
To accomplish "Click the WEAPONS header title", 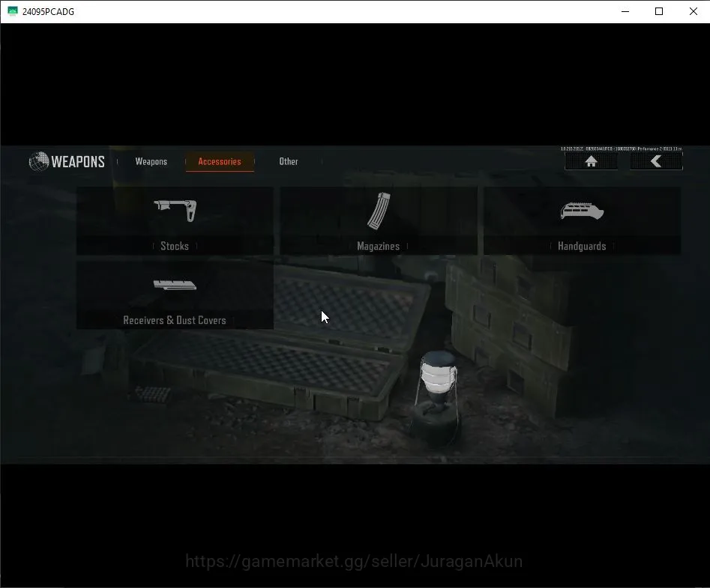I will point(78,162).
